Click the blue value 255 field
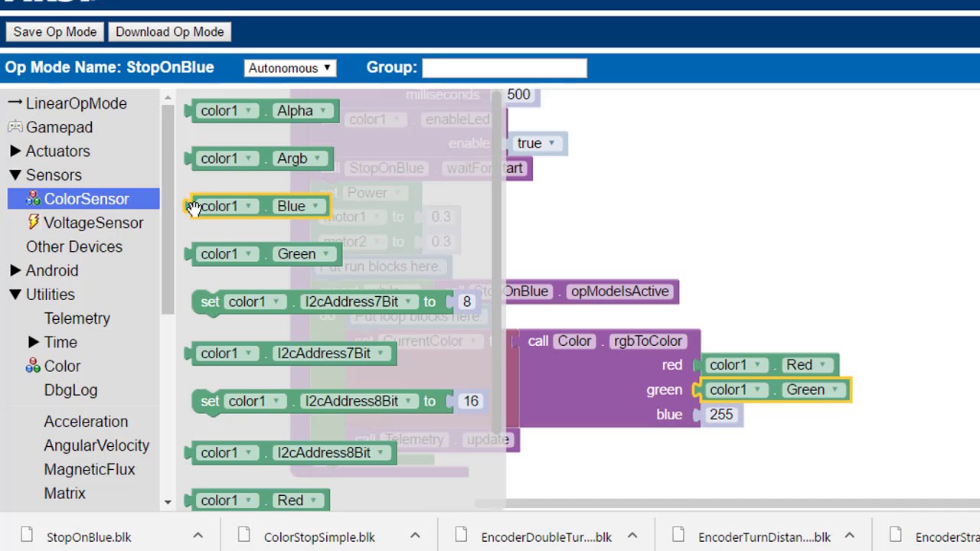 pyautogui.click(x=721, y=415)
